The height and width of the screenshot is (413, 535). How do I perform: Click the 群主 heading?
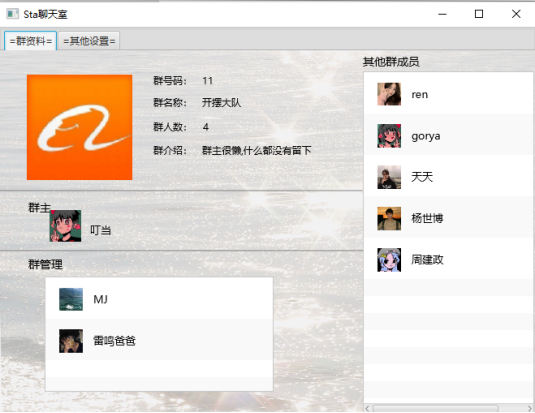pos(39,208)
